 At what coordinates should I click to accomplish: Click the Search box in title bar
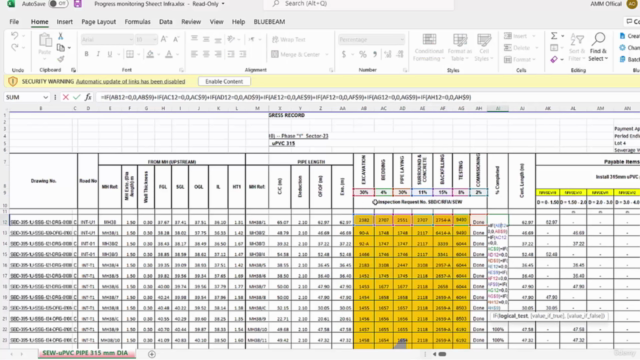click(x=359, y=4)
